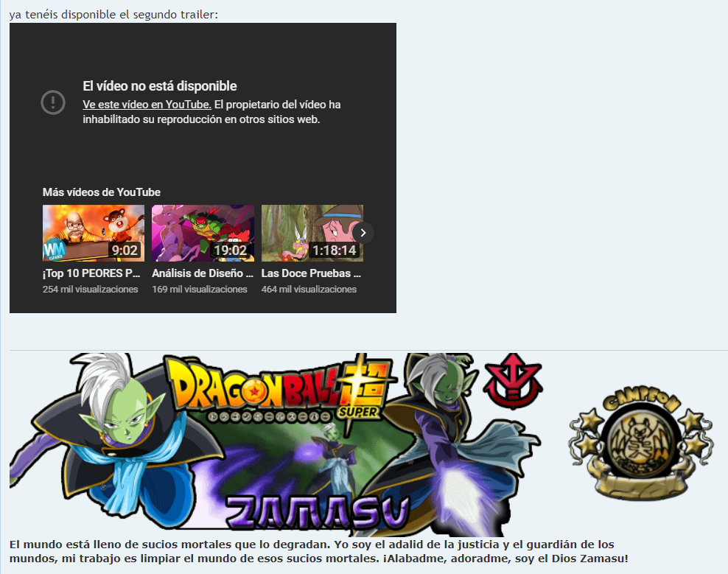728x574 pixels.
Task: Click the exclamation warning icon in video
Action: (53, 102)
